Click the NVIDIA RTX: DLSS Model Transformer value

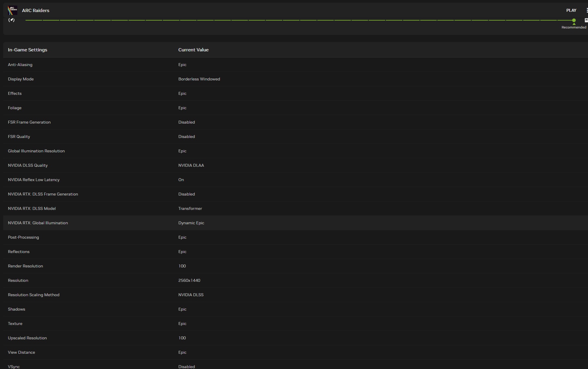coord(190,208)
